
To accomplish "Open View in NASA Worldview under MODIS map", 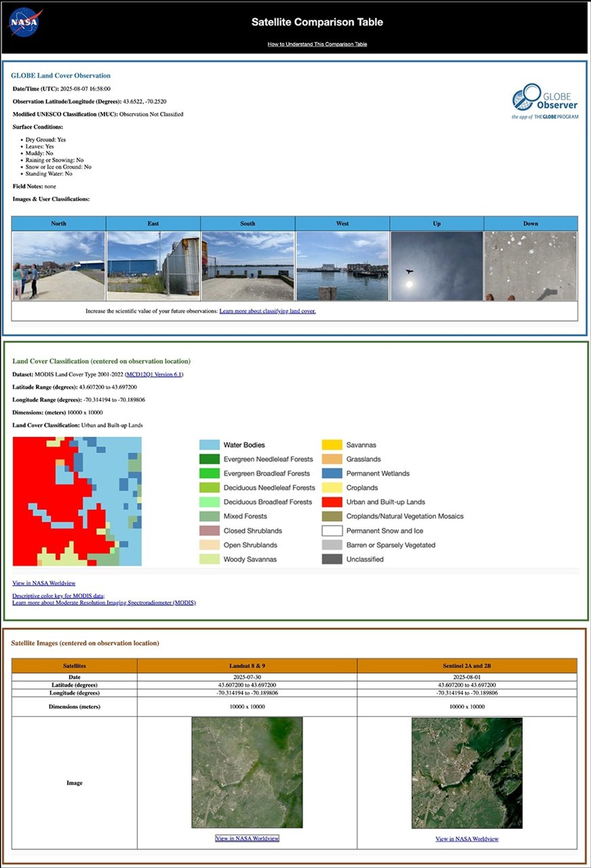I will click(44, 583).
